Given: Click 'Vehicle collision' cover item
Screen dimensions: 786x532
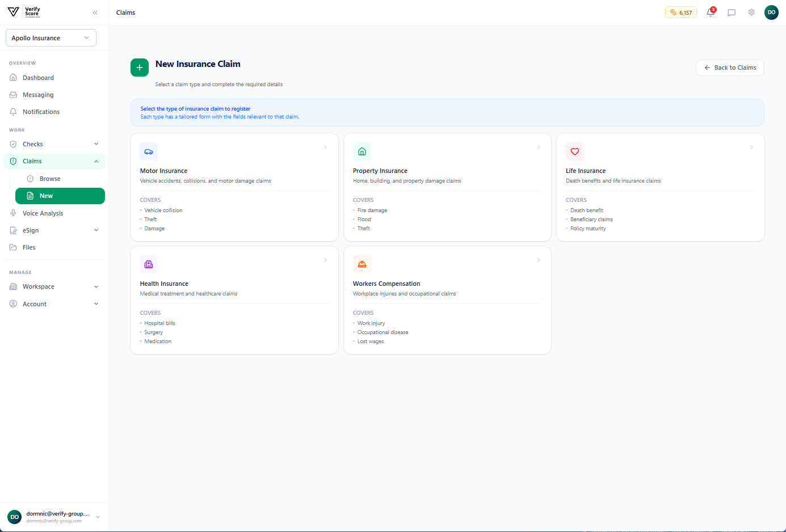Looking at the screenshot, I should coord(163,210).
